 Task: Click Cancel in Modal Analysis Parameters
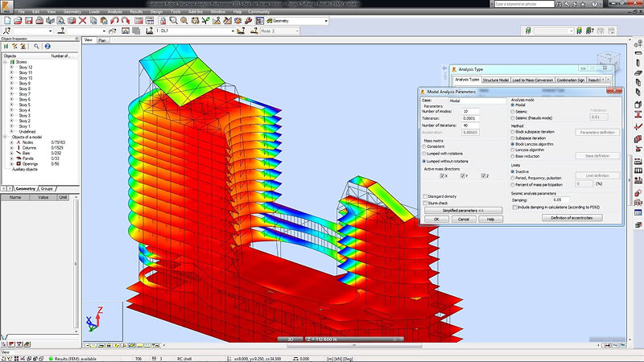point(464,219)
